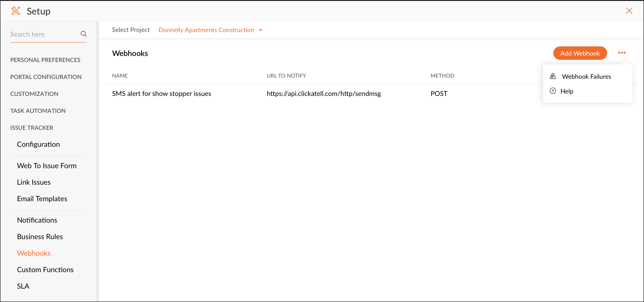Expand the project selector dropdown arrow
The width and height of the screenshot is (644, 302).
point(261,30)
